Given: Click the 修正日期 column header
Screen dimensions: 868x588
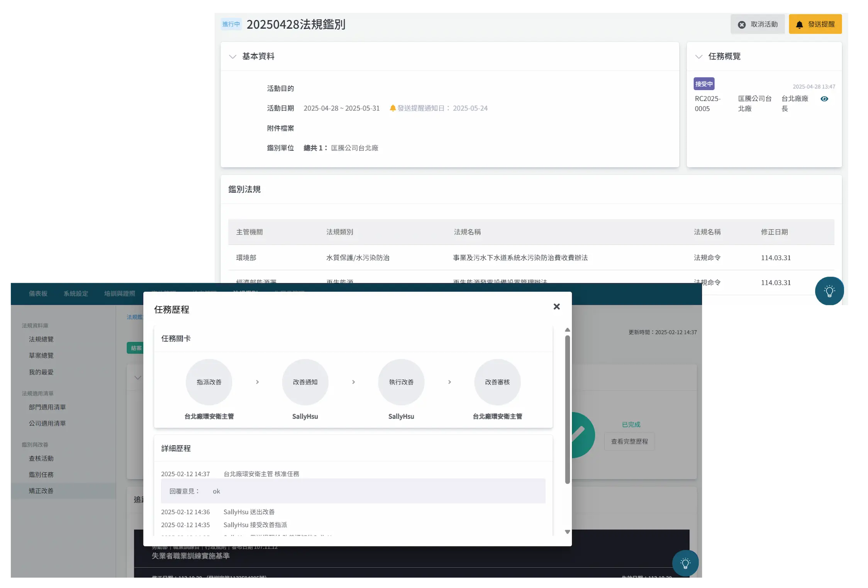Looking at the screenshot, I should [x=774, y=232].
